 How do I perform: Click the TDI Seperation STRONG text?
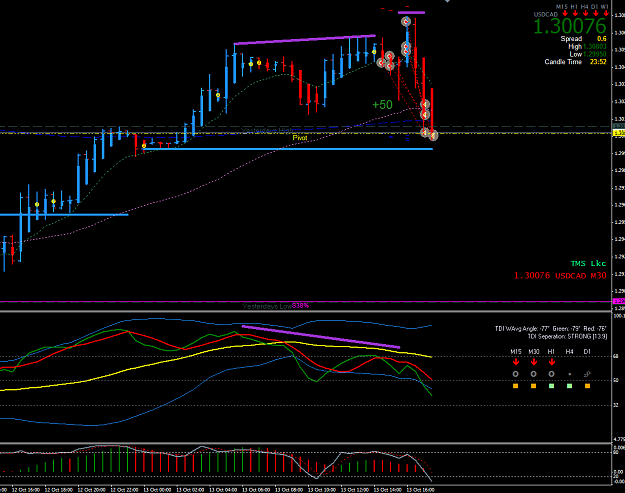pos(567,337)
